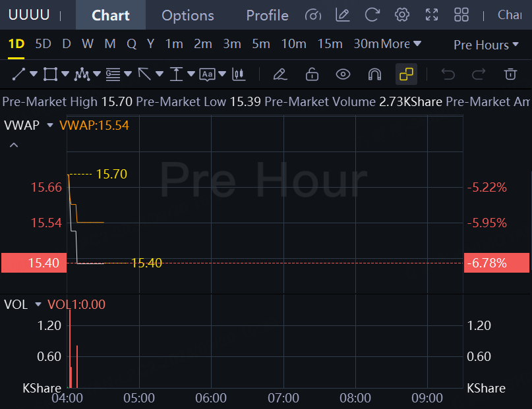Expand shape tool options arrow

click(x=65, y=74)
